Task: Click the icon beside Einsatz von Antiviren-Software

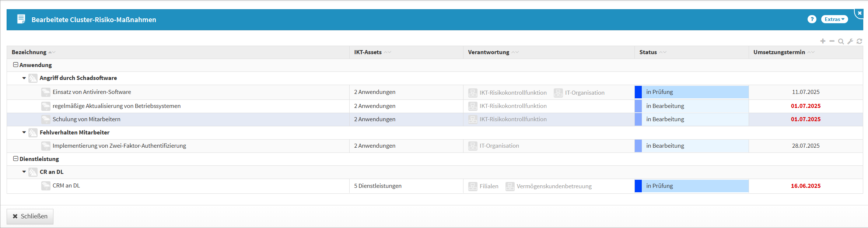Action: [46, 92]
